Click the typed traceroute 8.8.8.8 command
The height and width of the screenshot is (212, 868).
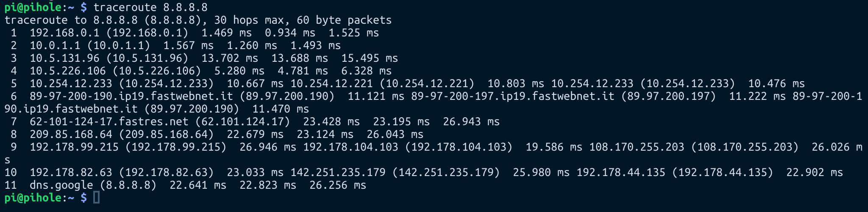[150, 7]
